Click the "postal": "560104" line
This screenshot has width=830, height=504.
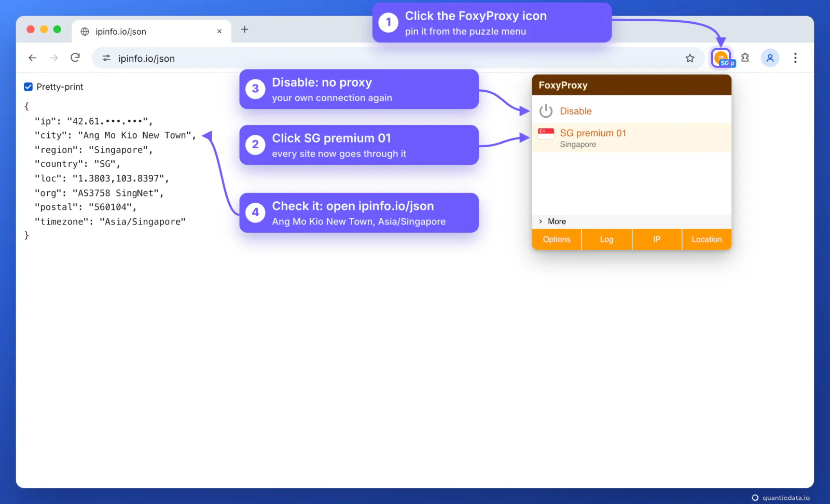pos(86,207)
